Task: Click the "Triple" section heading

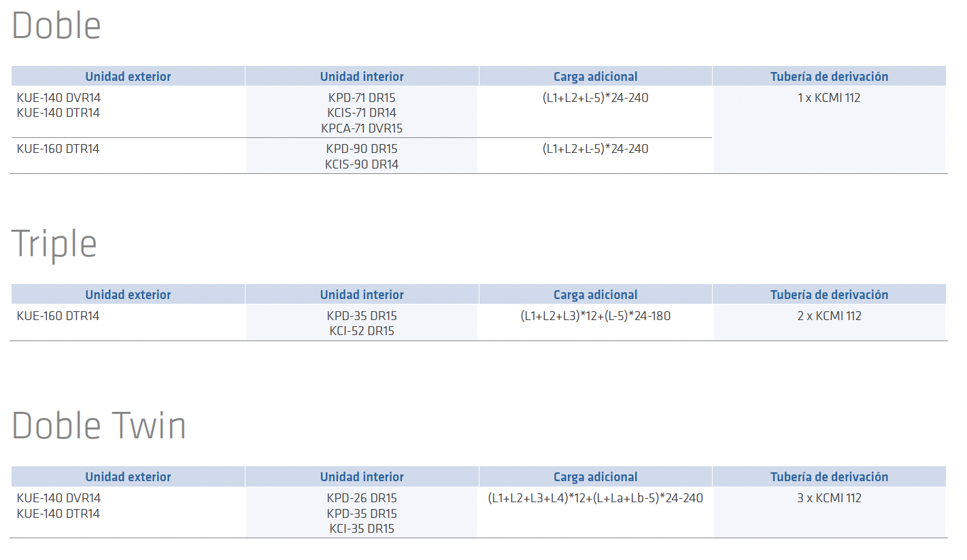Action: pyautogui.click(x=54, y=243)
